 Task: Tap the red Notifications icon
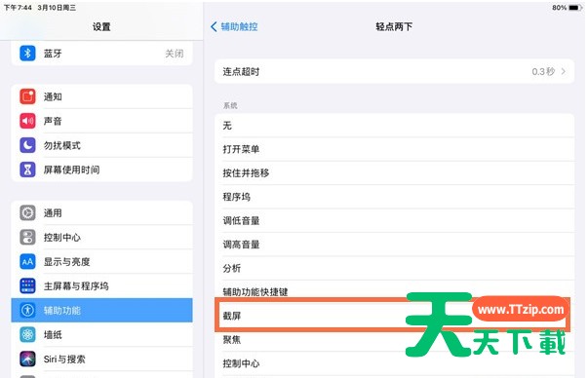(27, 96)
